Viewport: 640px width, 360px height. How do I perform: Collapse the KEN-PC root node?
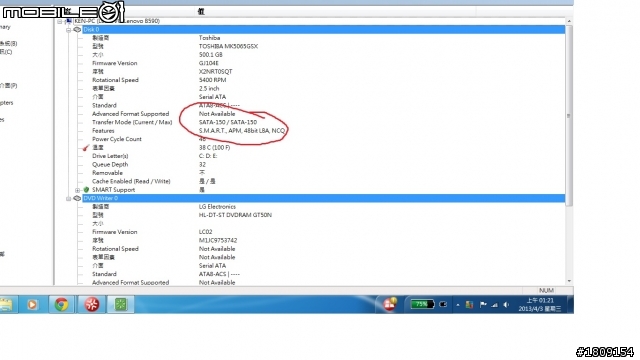pos(60,21)
